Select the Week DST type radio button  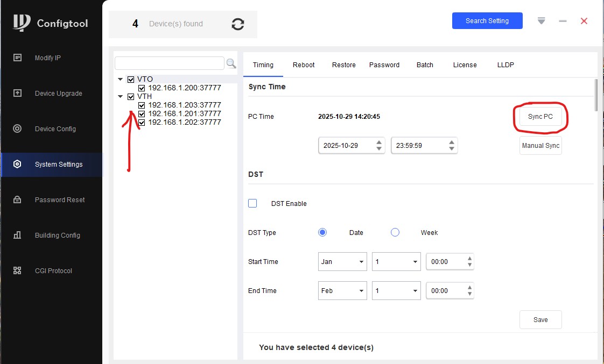point(395,232)
